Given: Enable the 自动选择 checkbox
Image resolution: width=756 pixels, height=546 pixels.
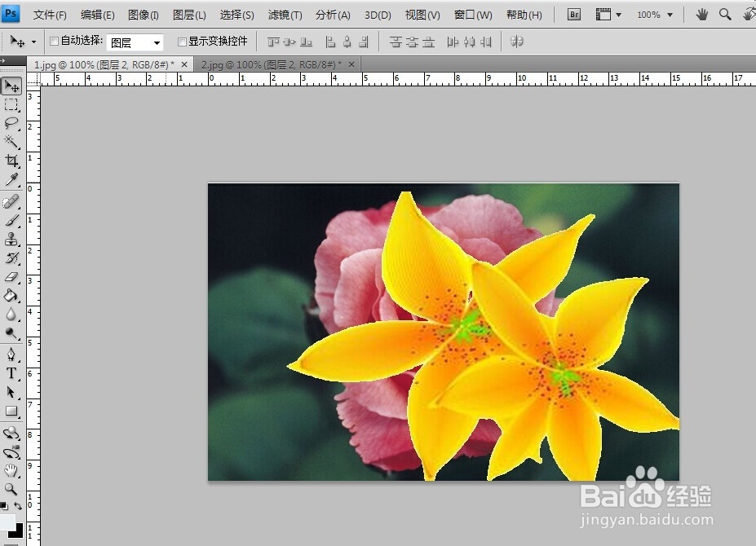Looking at the screenshot, I should (54, 41).
